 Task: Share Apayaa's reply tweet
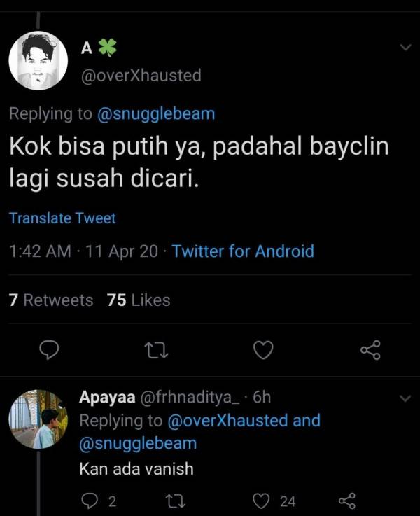tap(347, 501)
